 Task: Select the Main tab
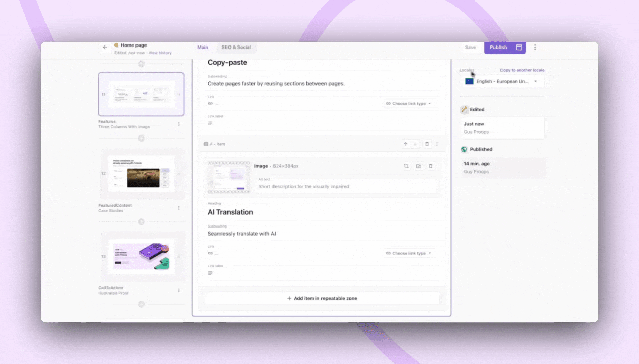202,47
